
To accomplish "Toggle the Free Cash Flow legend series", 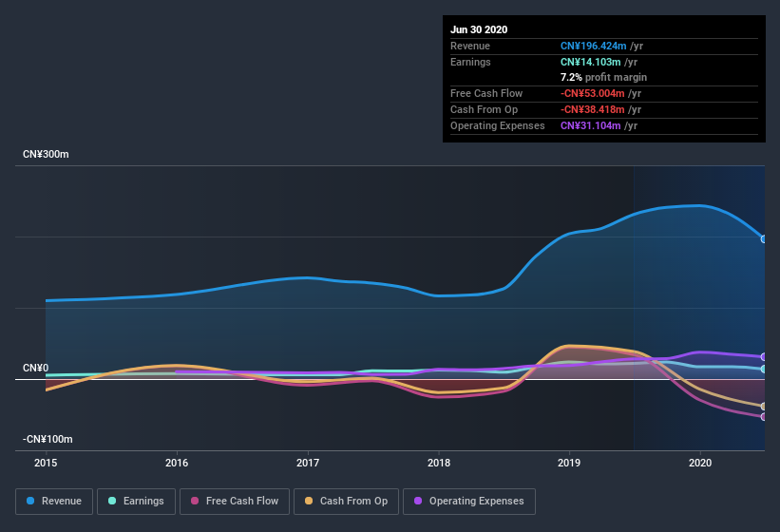I will coord(235,502).
